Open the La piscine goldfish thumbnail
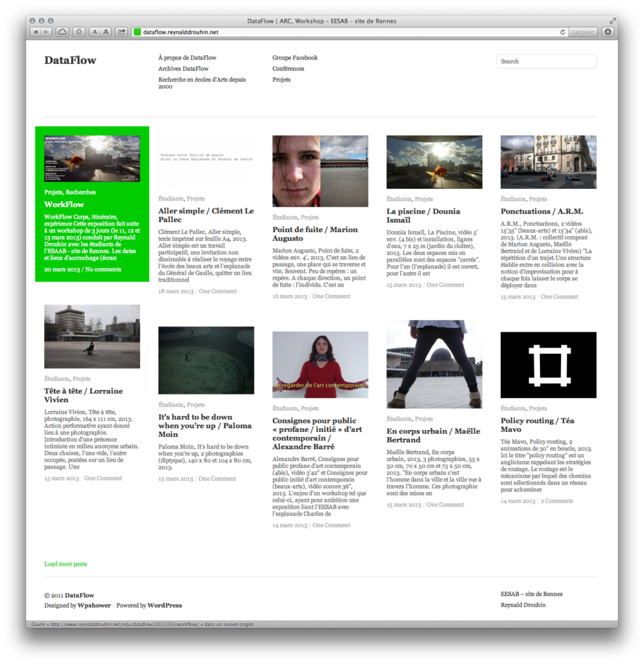 [434, 162]
